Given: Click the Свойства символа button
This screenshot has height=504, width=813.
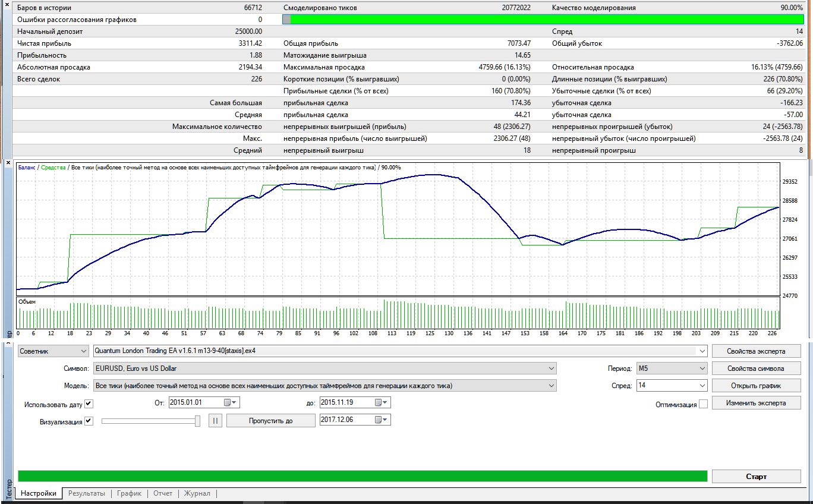Looking at the screenshot, I should coord(756,368).
